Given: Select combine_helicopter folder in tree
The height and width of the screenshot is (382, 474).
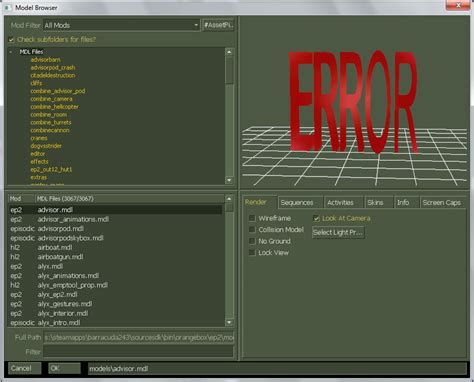Looking at the screenshot, I should coord(54,107).
